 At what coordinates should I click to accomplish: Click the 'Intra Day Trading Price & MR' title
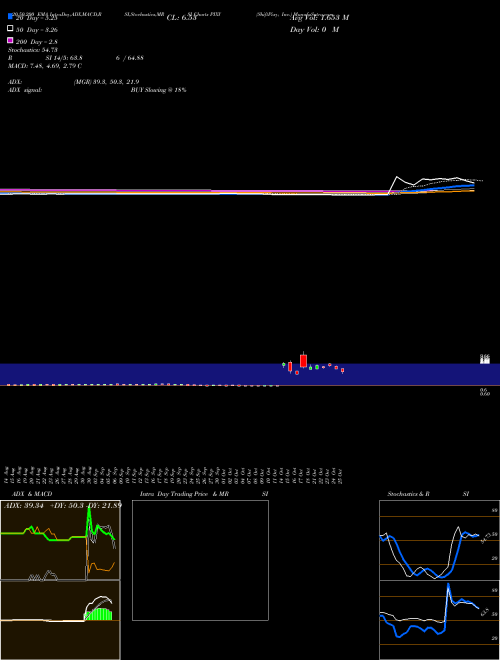[184, 494]
